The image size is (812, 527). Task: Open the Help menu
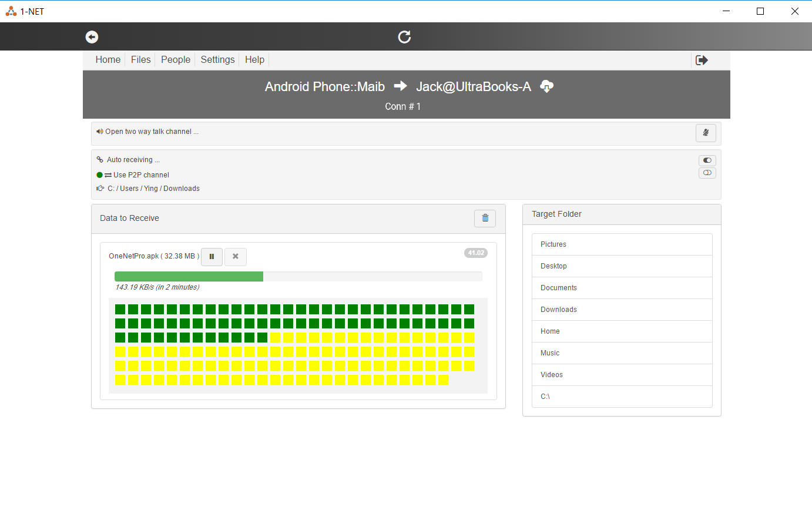point(254,60)
